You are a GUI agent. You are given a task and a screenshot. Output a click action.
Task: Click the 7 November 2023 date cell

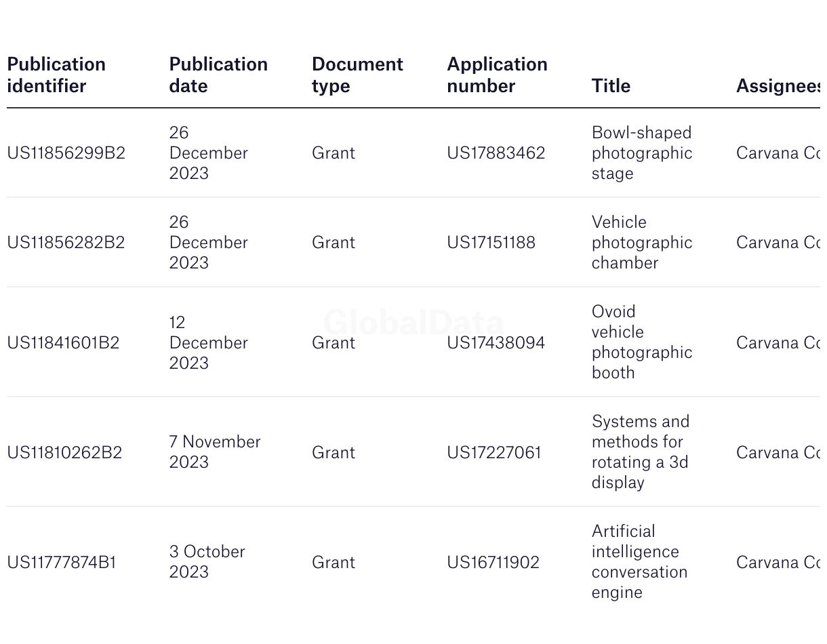tap(215, 452)
